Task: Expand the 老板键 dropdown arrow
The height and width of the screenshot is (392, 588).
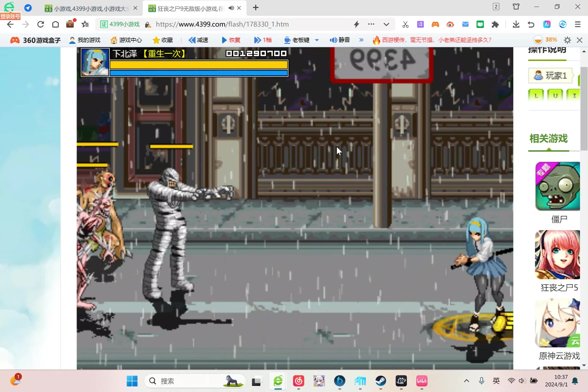Action: 317,40
